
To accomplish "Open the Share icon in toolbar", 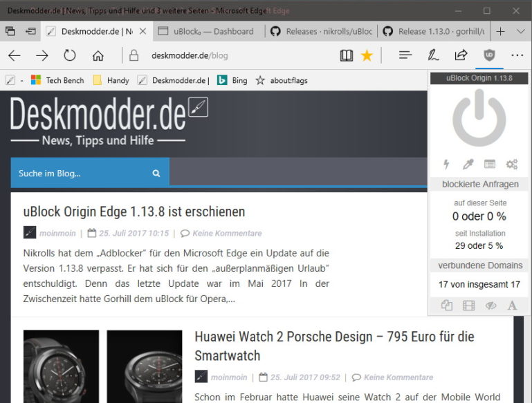I will coord(461,55).
